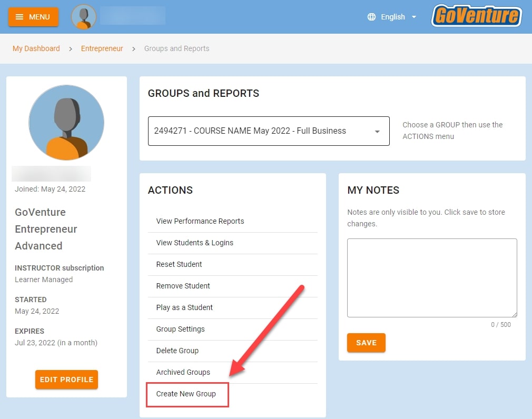Click the EDIT PROFILE button
This screenshot has width=532, height=419.
tap(66, 379)
